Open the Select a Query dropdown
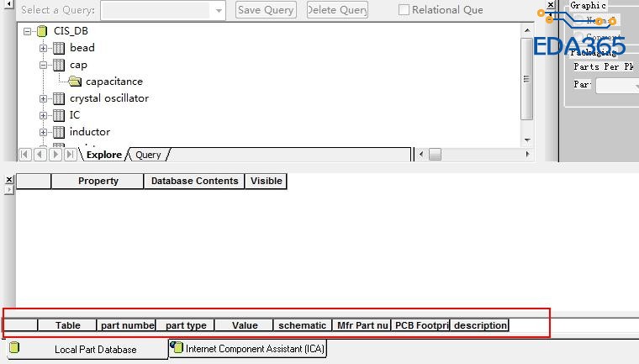 pyautogui.click(x=219, y=11)
